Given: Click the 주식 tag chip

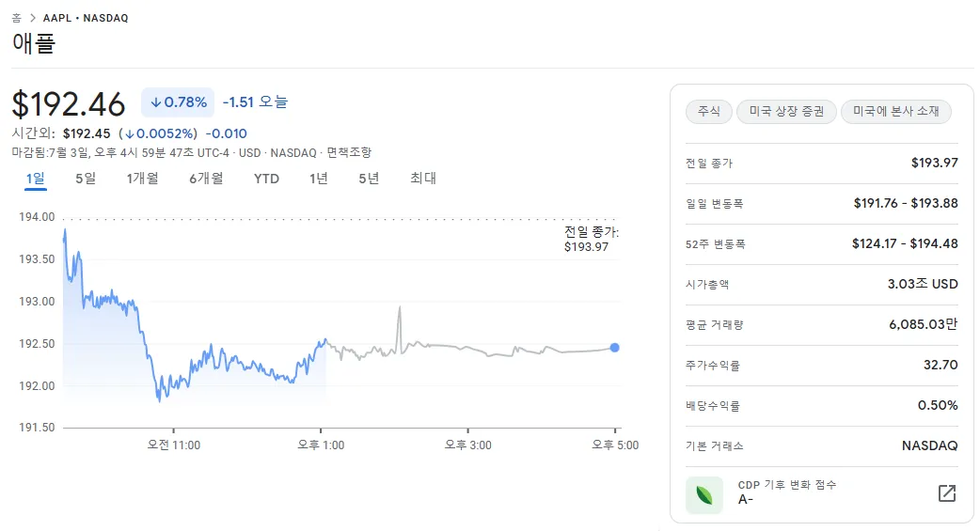Looking at the screenshot, I should click(708, 112).
